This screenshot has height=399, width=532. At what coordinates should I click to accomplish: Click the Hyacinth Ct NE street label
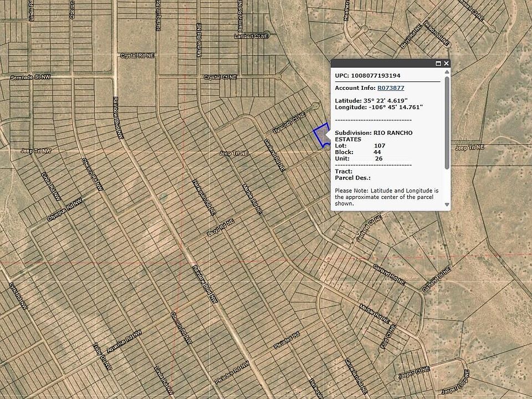(x=289, y=122)
